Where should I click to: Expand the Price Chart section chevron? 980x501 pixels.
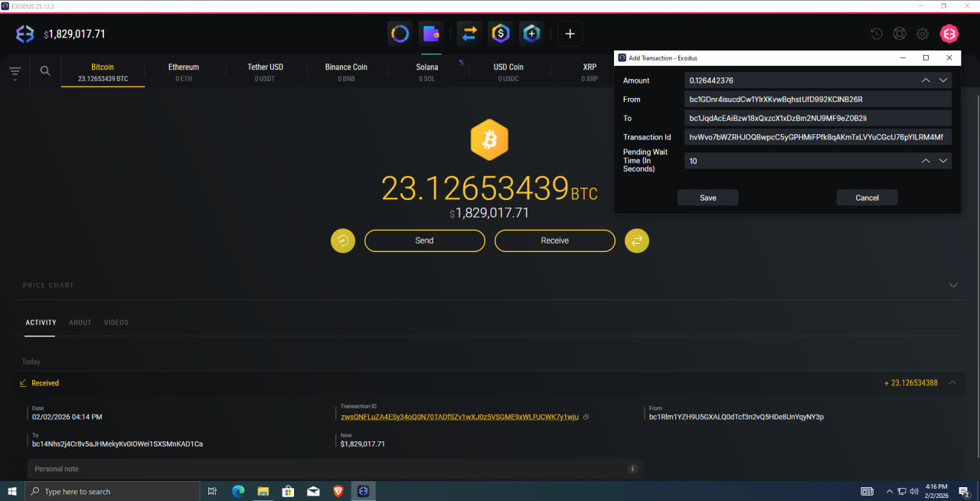click(x=953, y=285)
